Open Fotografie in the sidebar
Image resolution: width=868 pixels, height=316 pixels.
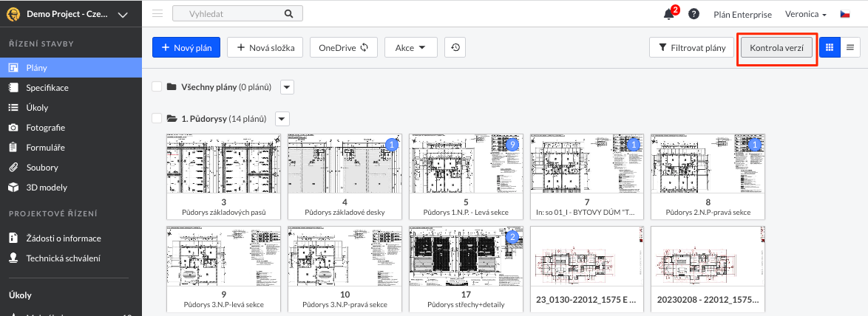(46, 128)
